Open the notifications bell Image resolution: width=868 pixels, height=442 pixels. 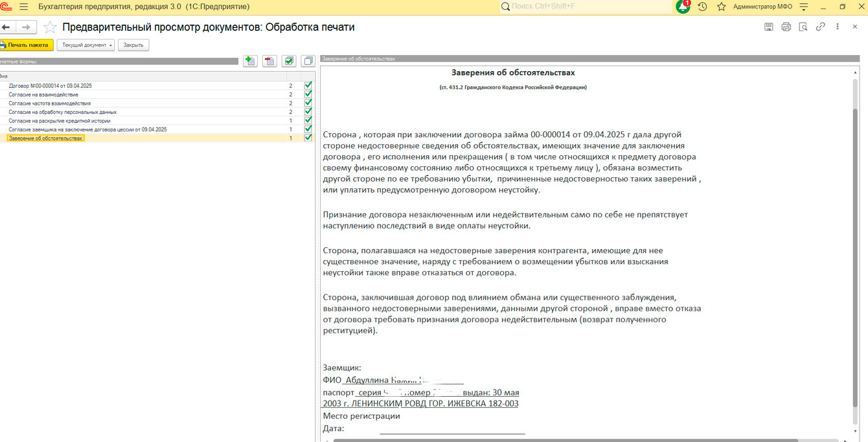[x=683, y=6]
